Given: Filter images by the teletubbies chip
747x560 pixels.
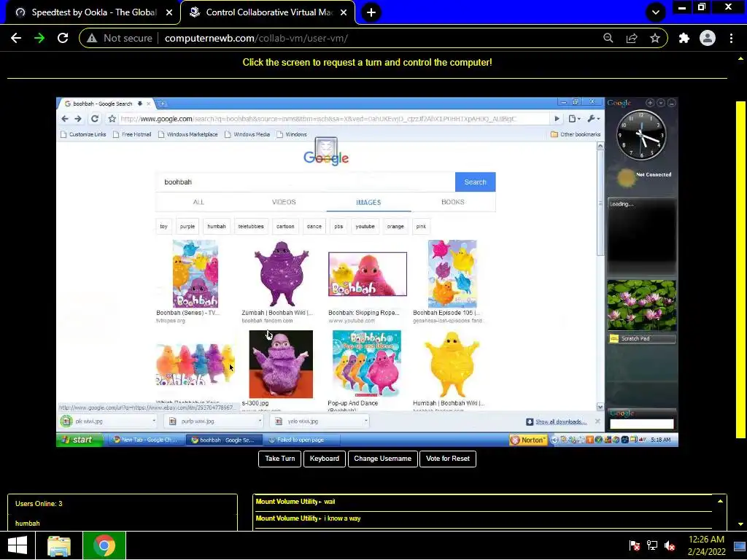Looking at the screenshot, I should click(251, 226).
